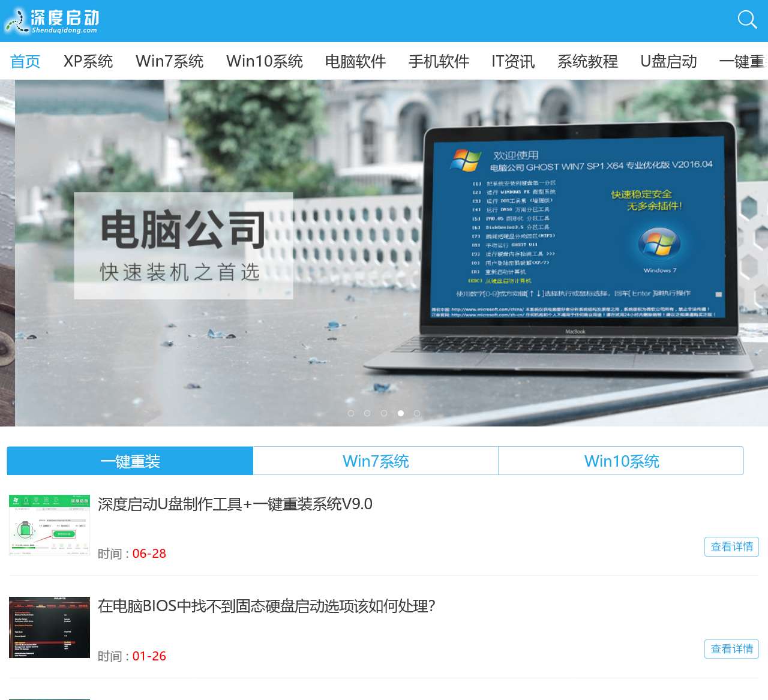
Task: Jump to the fifth carousel slide dot
Action: [416, 413]
